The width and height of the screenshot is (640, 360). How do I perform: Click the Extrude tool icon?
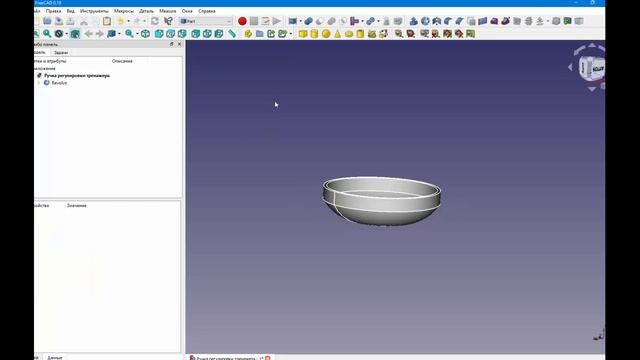point(413,21)
